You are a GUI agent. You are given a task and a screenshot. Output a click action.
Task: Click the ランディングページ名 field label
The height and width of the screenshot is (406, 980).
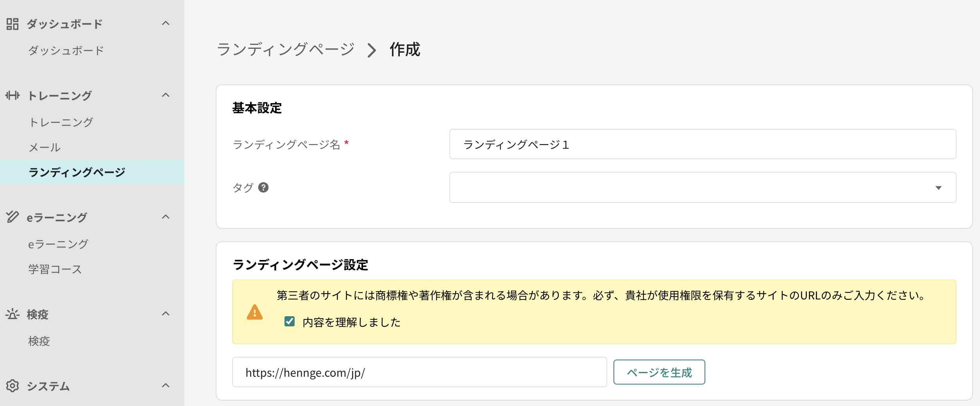286,144
